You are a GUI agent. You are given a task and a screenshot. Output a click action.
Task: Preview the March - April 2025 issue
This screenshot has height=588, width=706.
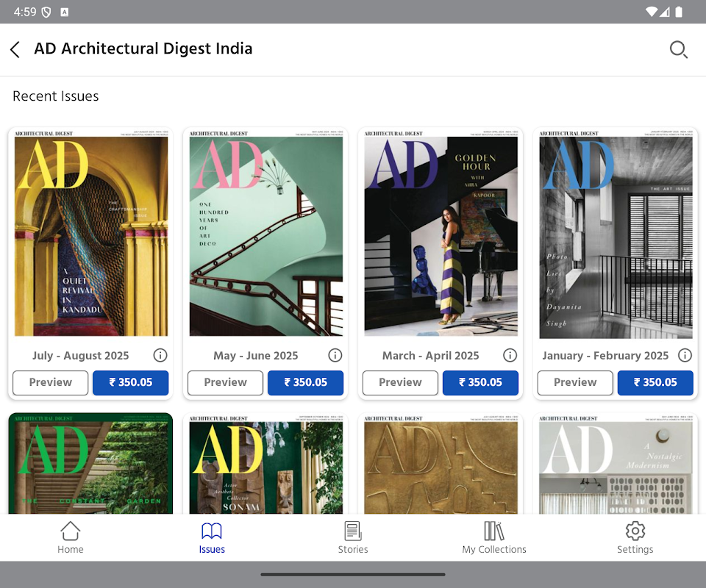pyautogui.click(x=400, y=382)
